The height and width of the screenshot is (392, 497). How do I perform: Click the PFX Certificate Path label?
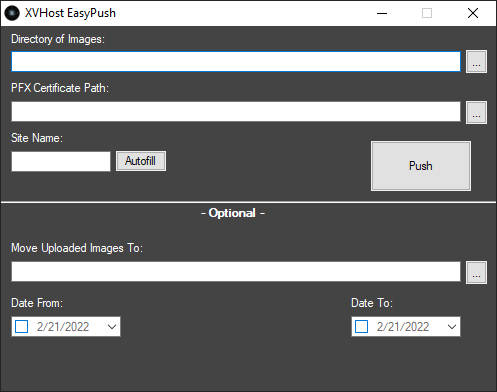tap(60, 88)
